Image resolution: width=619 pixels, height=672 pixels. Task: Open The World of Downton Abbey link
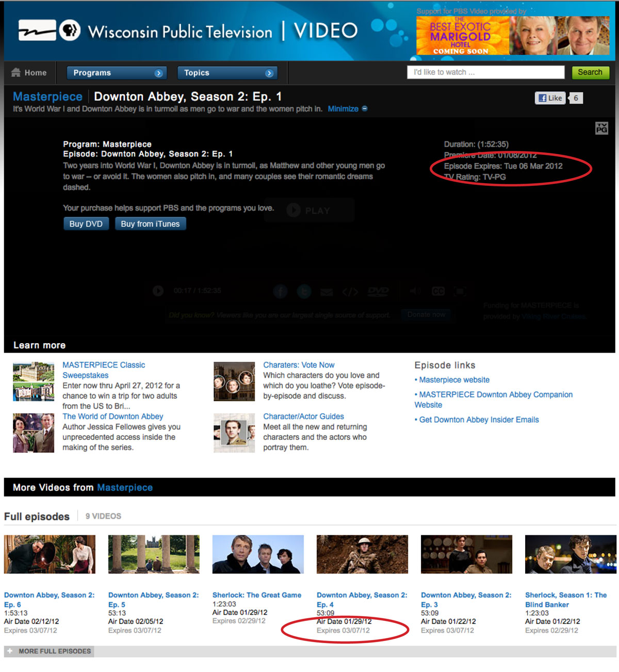[112, 417]
